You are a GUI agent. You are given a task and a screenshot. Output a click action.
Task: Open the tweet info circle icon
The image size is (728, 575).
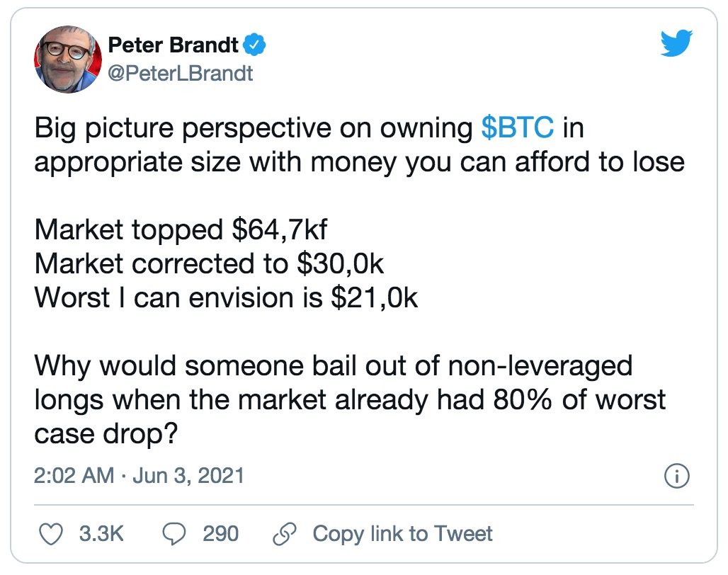point(677,476)
